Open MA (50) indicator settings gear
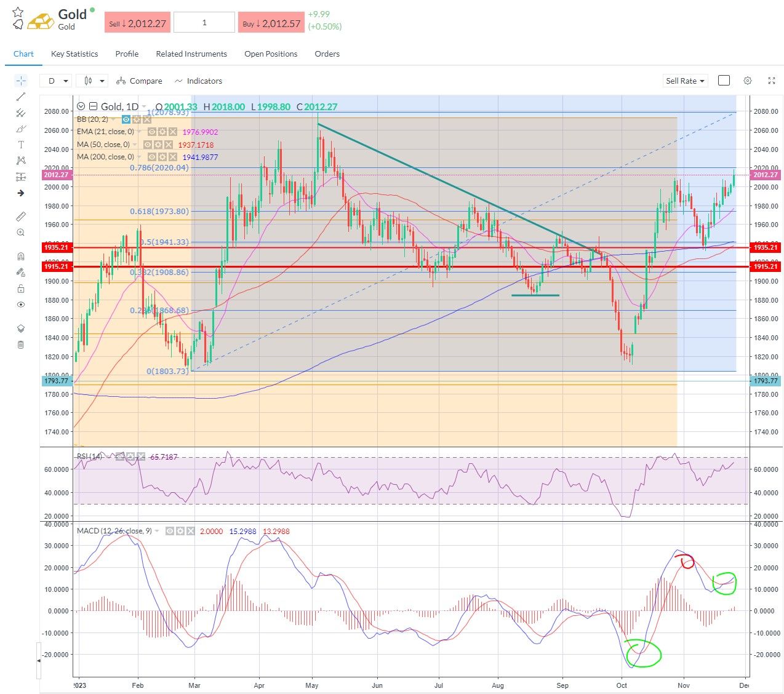Screen dimensions: 784x694 158,145
